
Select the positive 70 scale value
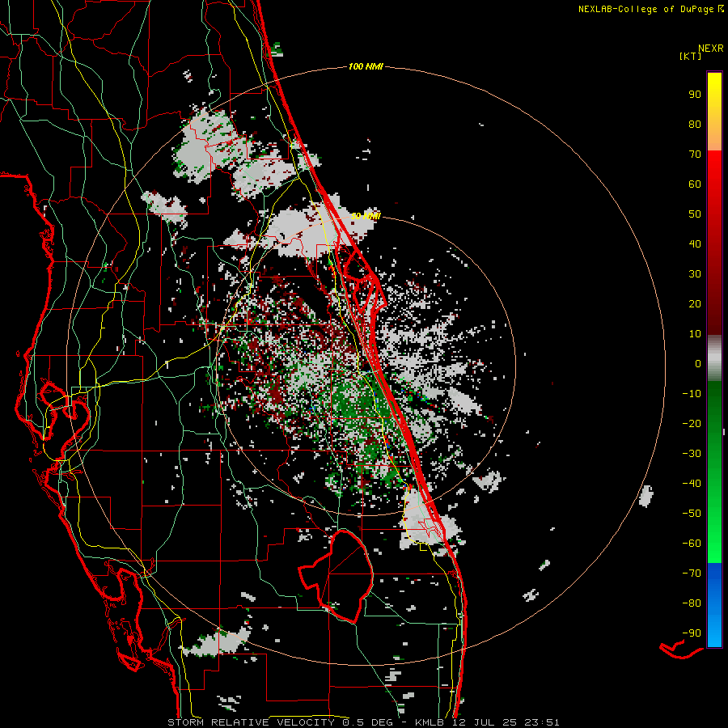coord(695,154)
